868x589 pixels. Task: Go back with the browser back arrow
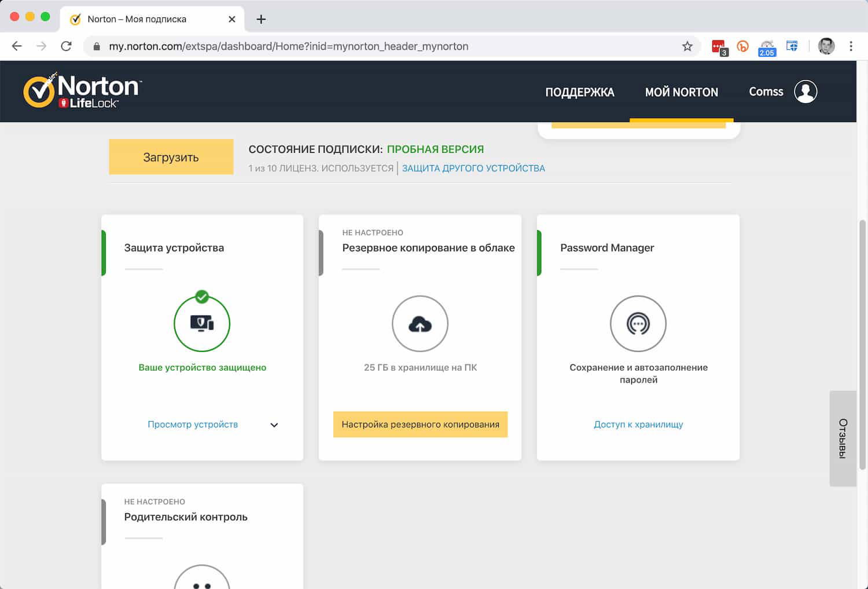tap(17, 46)
